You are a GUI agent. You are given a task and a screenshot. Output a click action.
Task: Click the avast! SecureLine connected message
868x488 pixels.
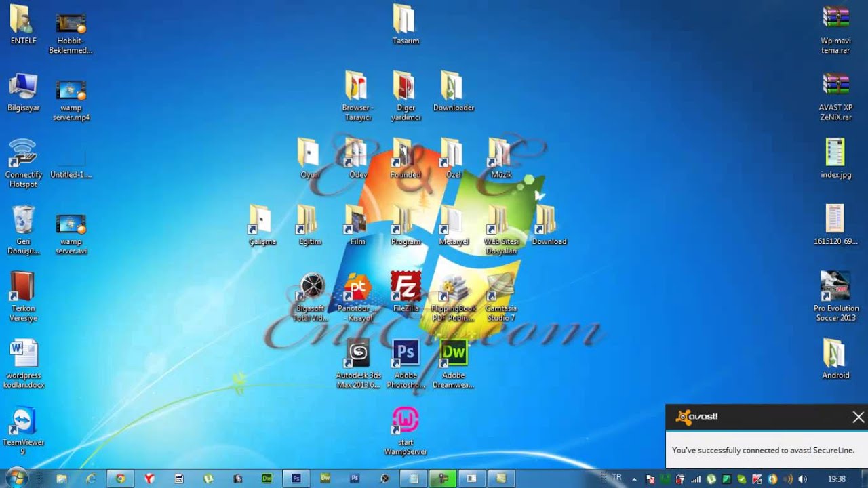pos(763,450)
